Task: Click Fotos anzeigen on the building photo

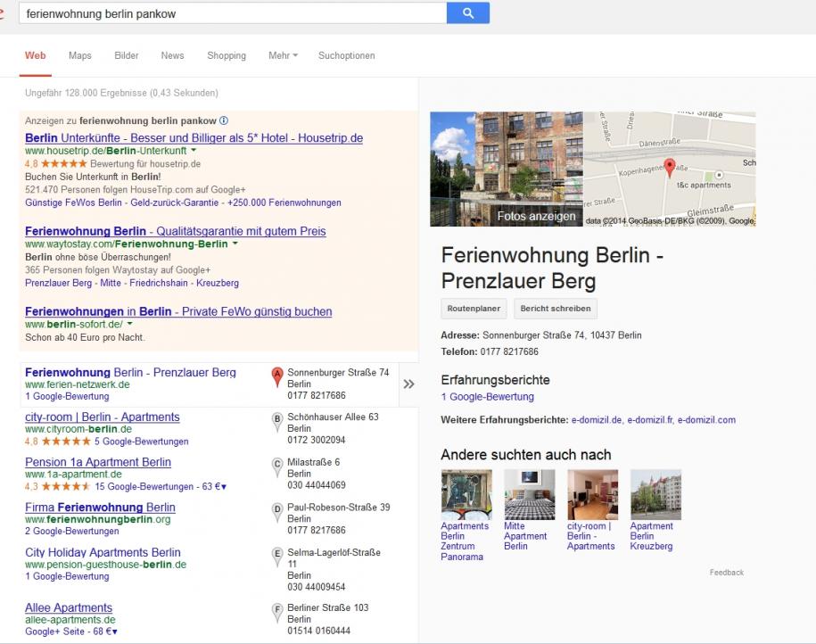Action: point(536,216)
